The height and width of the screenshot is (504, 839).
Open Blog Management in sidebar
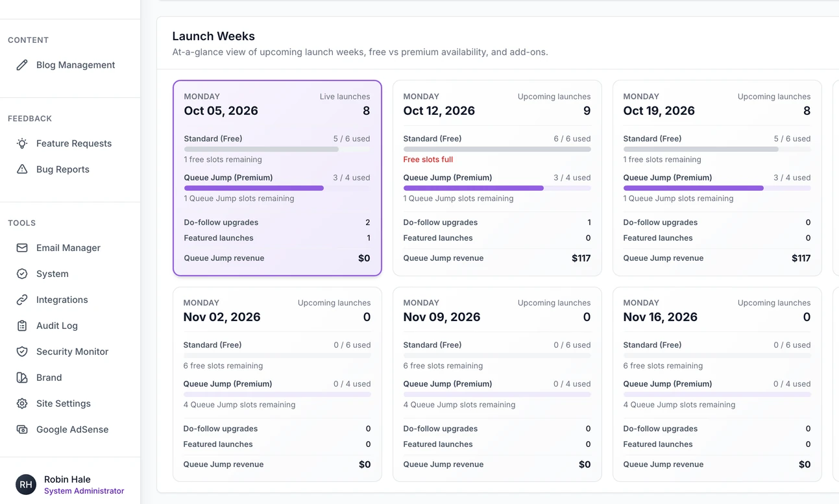click(x=70, y=65)
